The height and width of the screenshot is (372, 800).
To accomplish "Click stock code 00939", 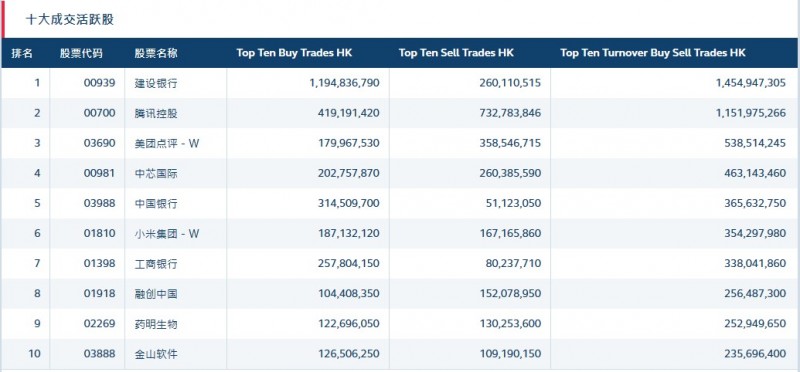I will (x=99, y=83).
